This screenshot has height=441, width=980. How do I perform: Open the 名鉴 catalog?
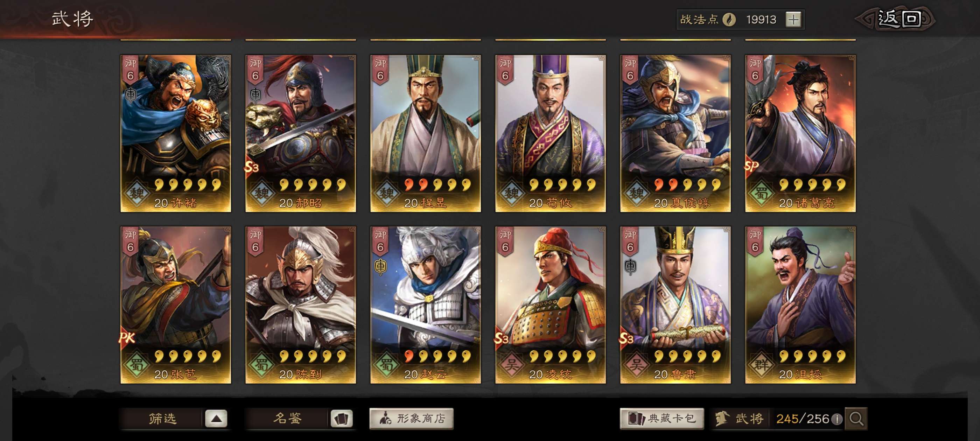[287, 419]
